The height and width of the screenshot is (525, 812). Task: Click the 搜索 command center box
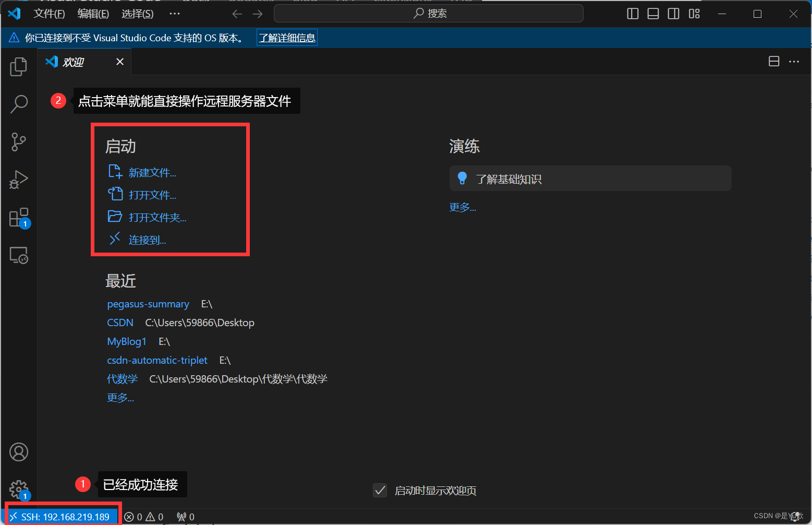428,14
